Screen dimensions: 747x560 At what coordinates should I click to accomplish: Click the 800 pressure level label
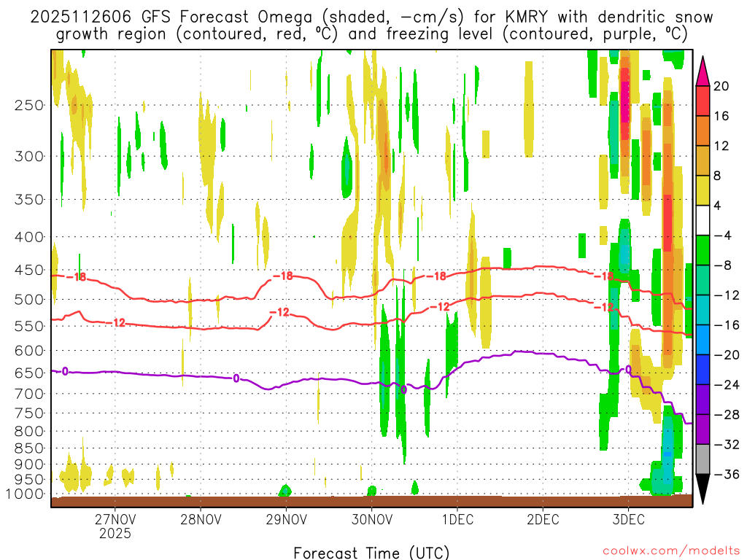pos(29,432)
